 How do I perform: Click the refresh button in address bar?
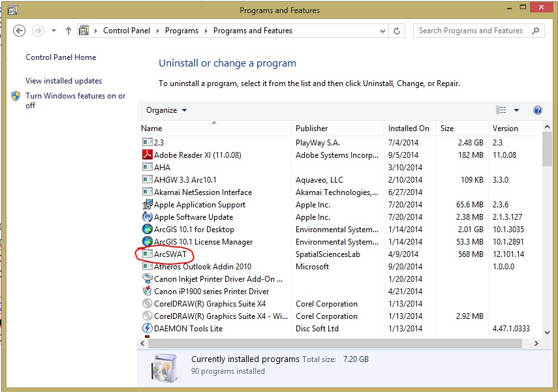pyautogui.click(x=397, y=30)
